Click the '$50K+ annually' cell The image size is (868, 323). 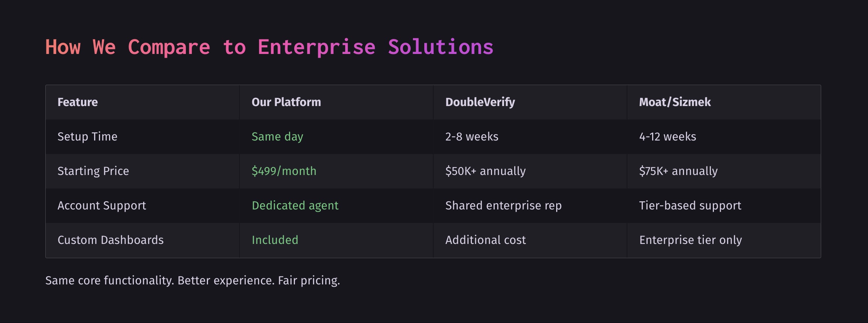click(x=485, y=171)
